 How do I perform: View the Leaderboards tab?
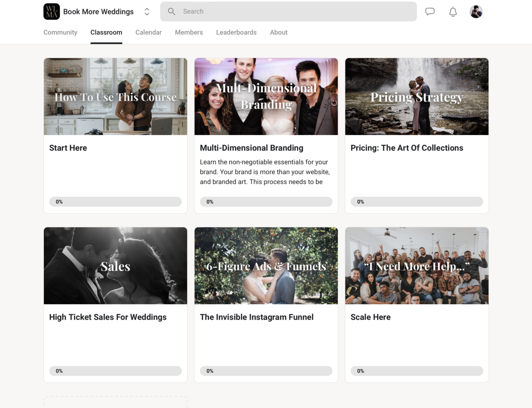(x=236, y=32)
